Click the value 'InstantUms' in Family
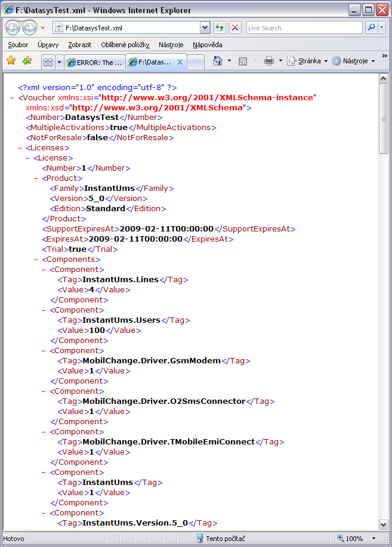 tap(110, 188)
